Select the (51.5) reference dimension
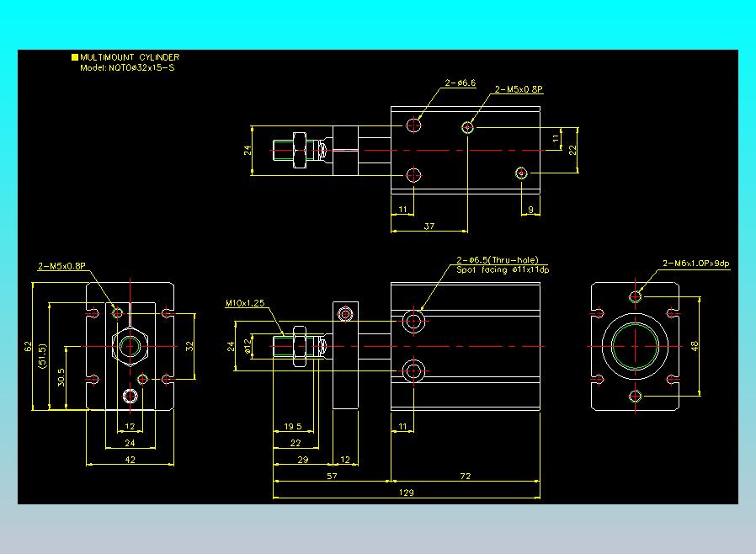 click(43, 356)
